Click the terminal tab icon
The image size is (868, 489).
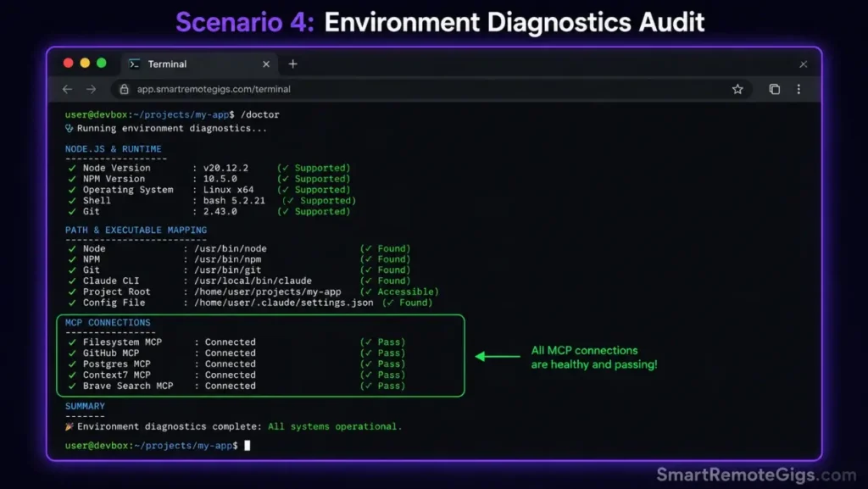pos(135,64)
